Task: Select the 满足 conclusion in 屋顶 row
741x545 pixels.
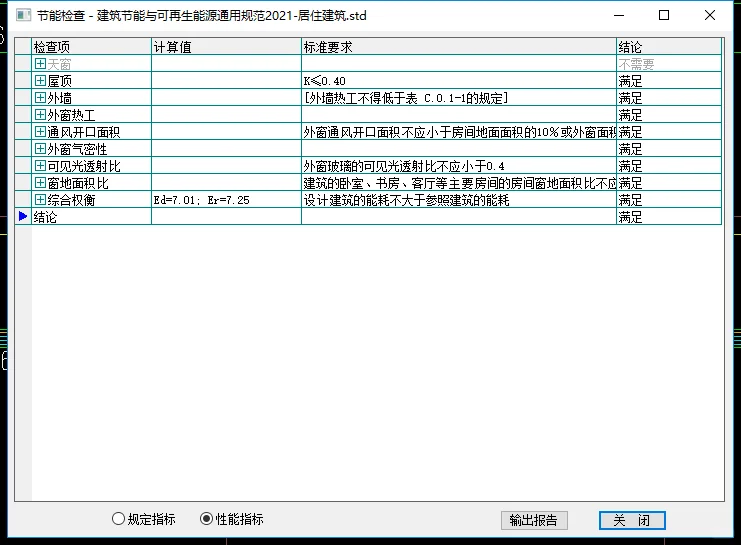Action: pos(669,81)
